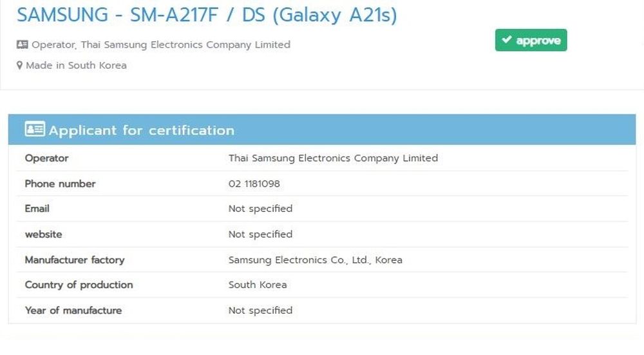The image size is (644, 355).
Task: Click the Year of manufacture row label
Action: (73, 311)
